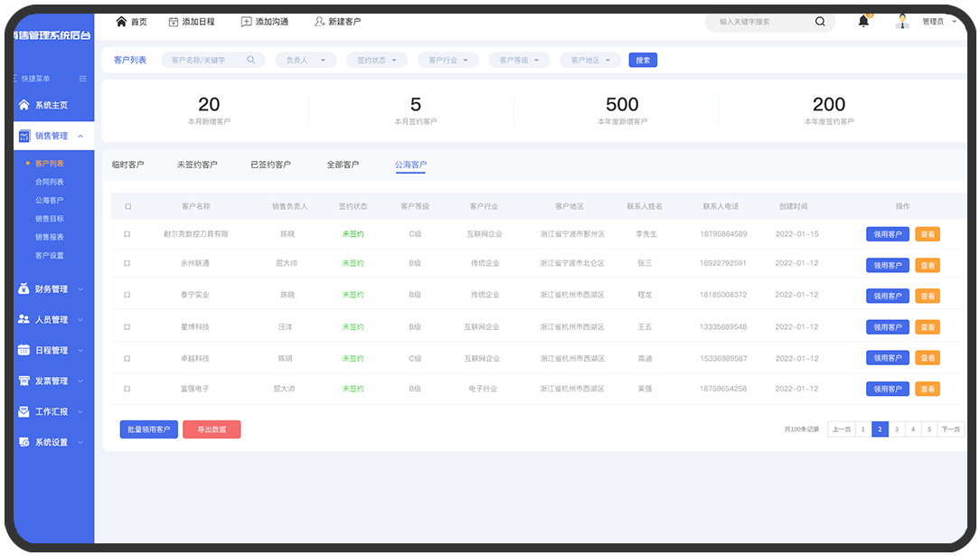Select the checkbox for 富强电子 row
This screenshot has width=980, height=556.
pos(127,389)
